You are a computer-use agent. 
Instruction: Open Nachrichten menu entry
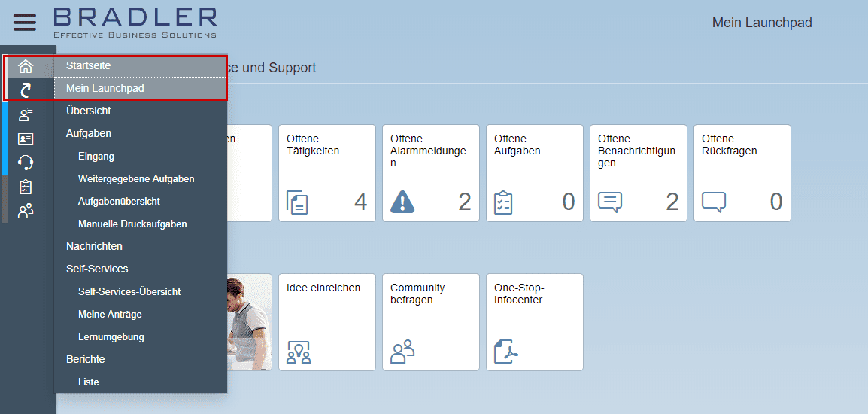[141, 246]
